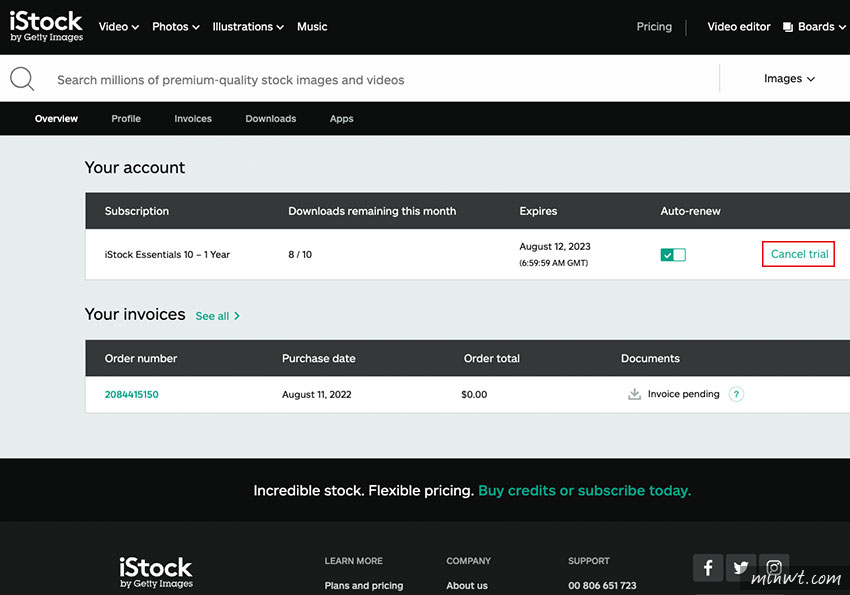Click the iStock Essentials 10 – 1 Year subscription
850x595 pixels.
coord(167,254)
